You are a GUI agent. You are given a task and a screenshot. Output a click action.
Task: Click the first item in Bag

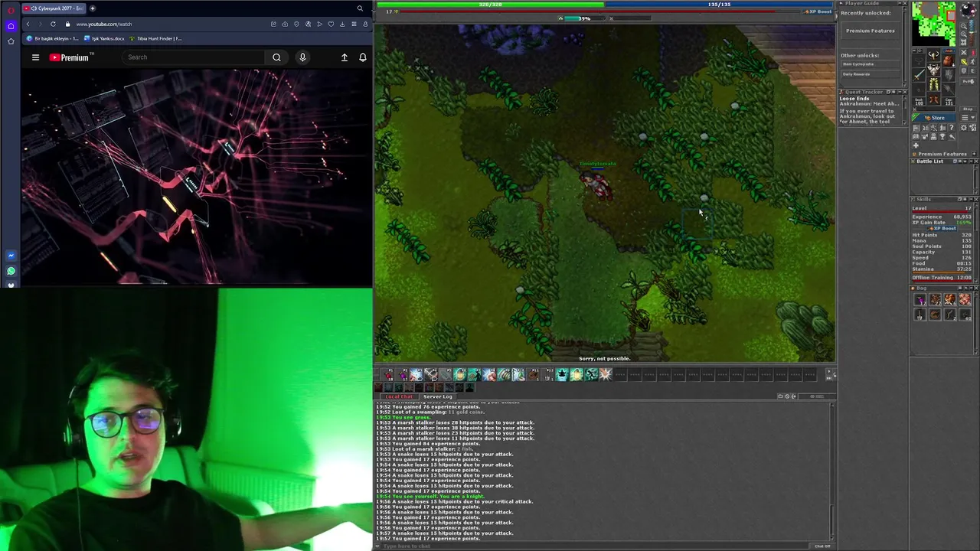(x=920, y=300)
